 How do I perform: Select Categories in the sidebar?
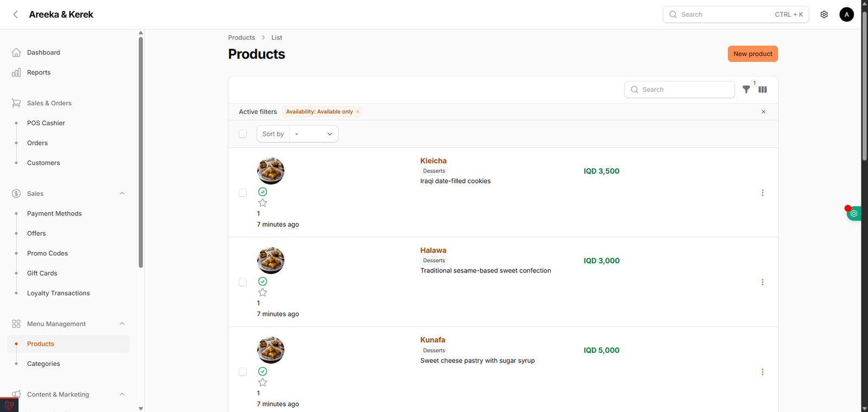[43, 364]
